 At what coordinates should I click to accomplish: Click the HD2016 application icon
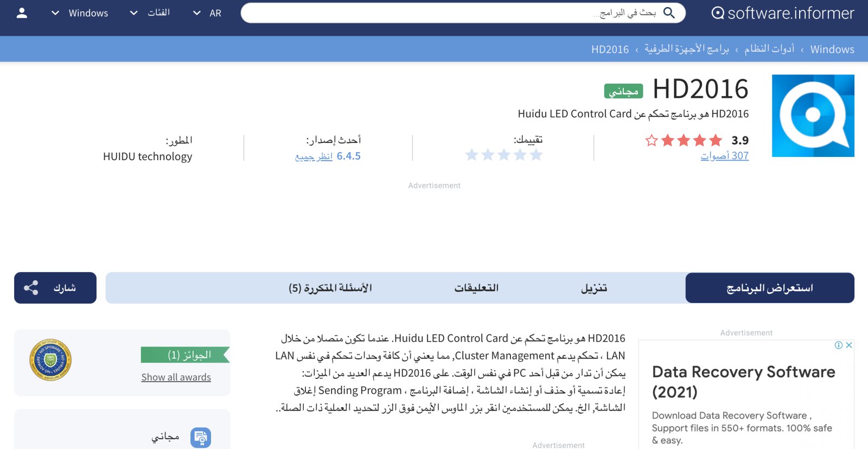point(813,116)
